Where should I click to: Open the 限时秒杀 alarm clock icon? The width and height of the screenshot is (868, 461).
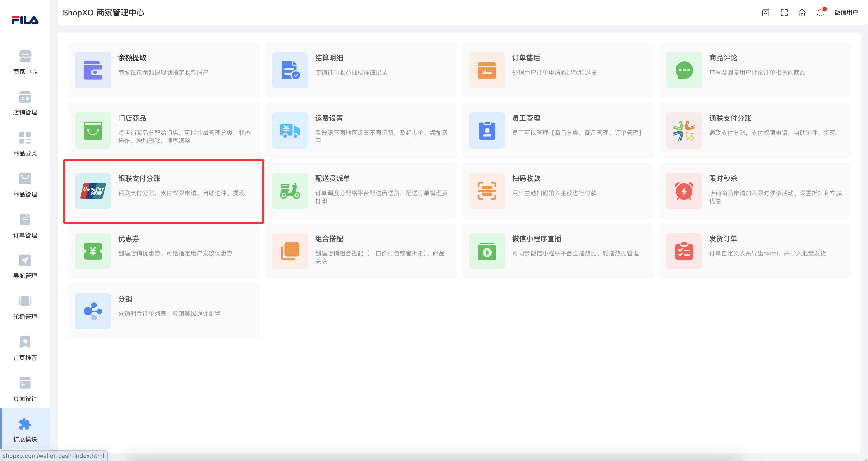tap(684, 191)
